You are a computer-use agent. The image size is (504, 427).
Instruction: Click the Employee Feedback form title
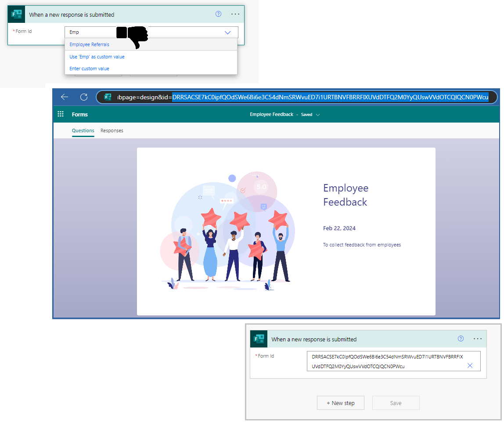tap(346, 195)
